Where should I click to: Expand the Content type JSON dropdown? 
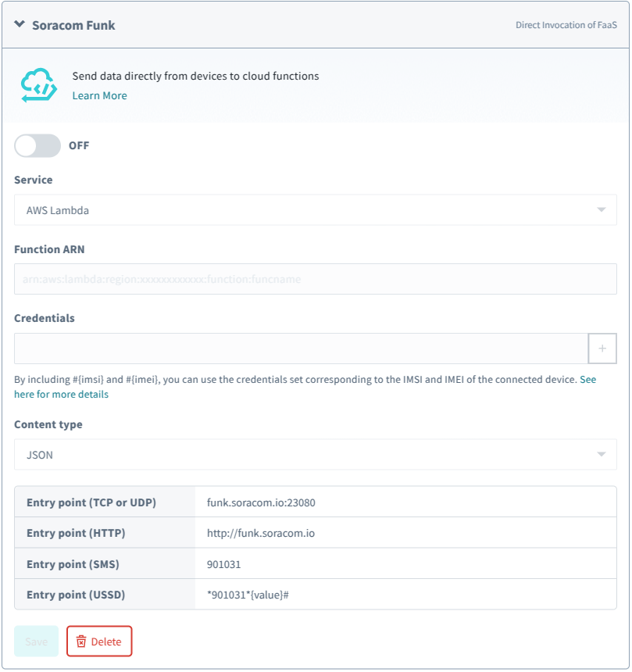point(315,454)
